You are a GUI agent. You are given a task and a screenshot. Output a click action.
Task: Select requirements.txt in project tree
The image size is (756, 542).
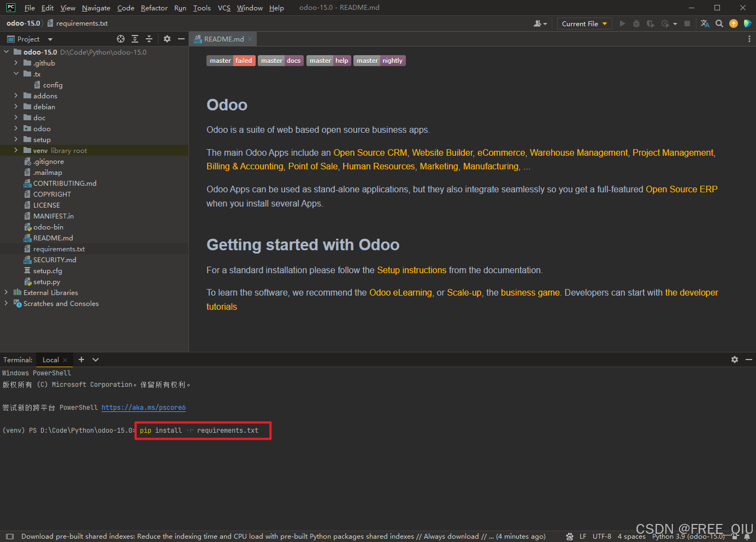pos(59,249)
